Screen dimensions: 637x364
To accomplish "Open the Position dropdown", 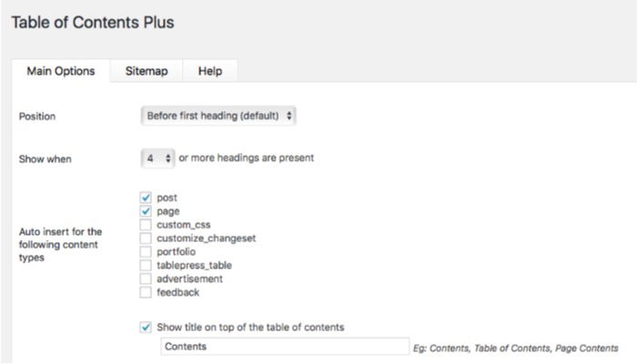I will coord(218,116).
